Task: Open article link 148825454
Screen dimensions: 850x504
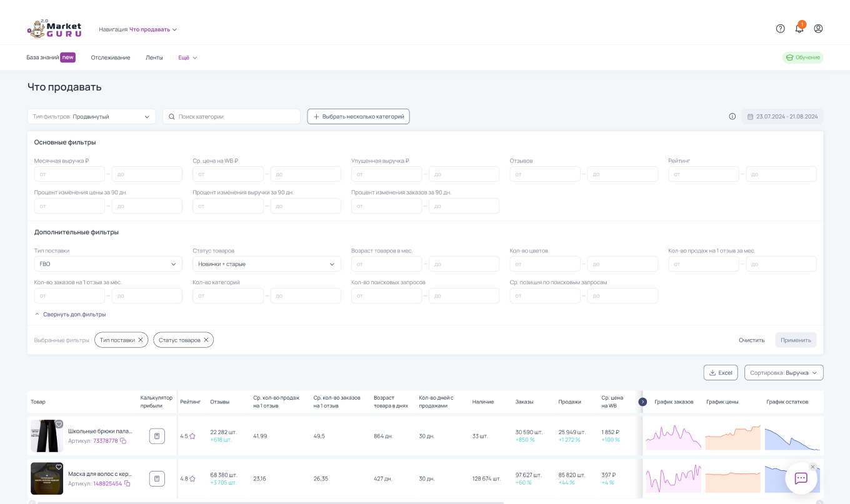Action: (x=107, y=483)
